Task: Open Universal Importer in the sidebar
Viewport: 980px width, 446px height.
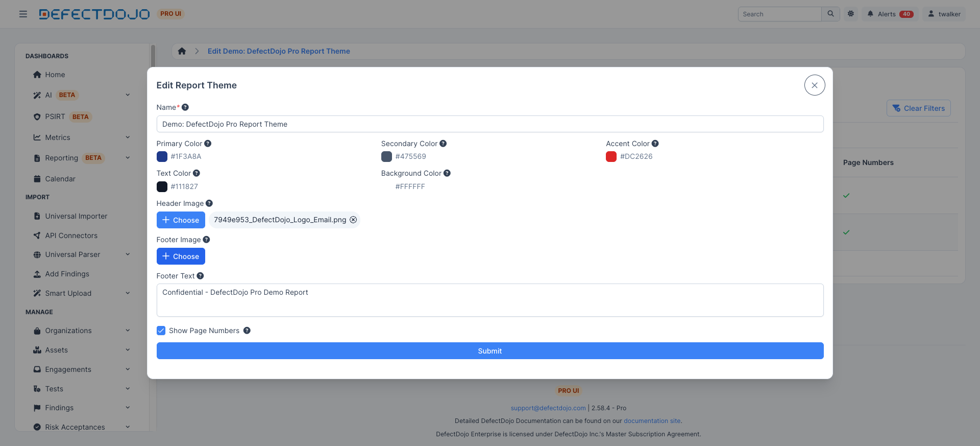Action: (x=76, y=216)
